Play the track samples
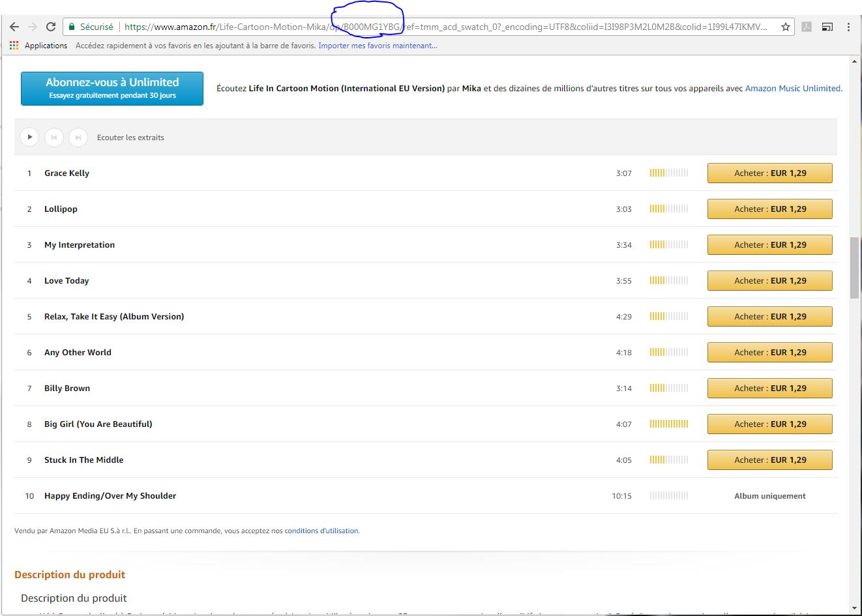Viewport: 862px width, 616px height. (x=29, y=137)
